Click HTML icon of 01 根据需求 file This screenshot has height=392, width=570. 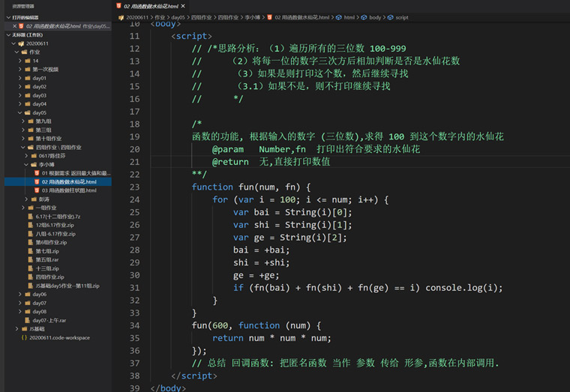37,173
